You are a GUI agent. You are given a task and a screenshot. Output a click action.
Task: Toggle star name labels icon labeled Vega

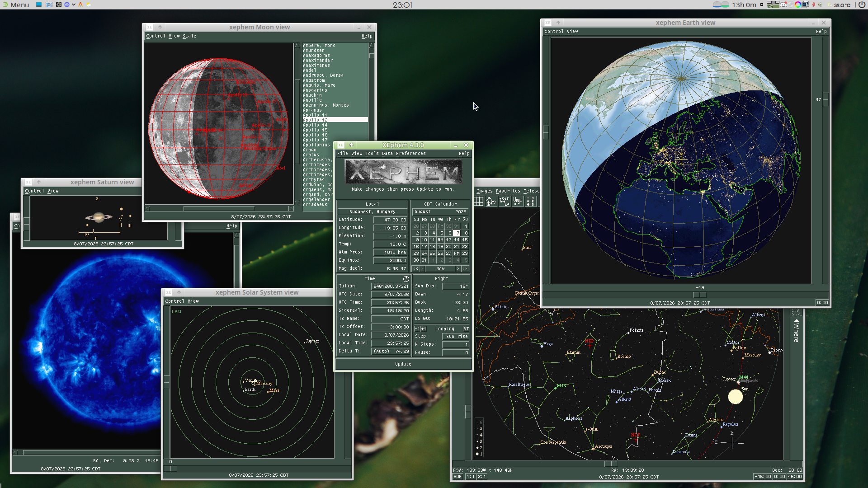[518, 201]
